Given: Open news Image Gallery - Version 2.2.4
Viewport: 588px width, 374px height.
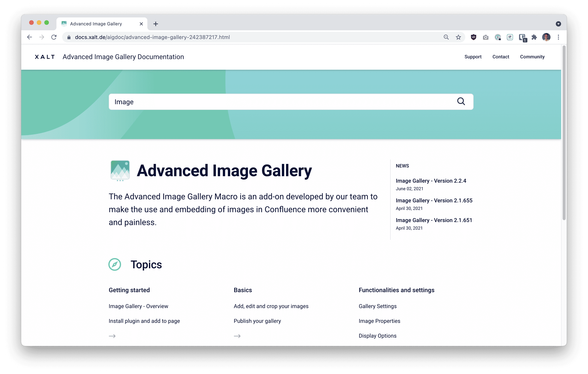Looking at the screenshot, I should (431, 181).
